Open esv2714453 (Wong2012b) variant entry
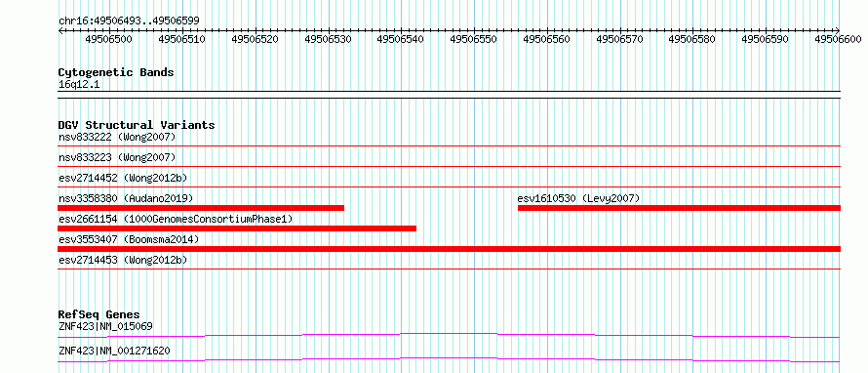The width and height of the screenshot is (868, 373). pos(123,260)
